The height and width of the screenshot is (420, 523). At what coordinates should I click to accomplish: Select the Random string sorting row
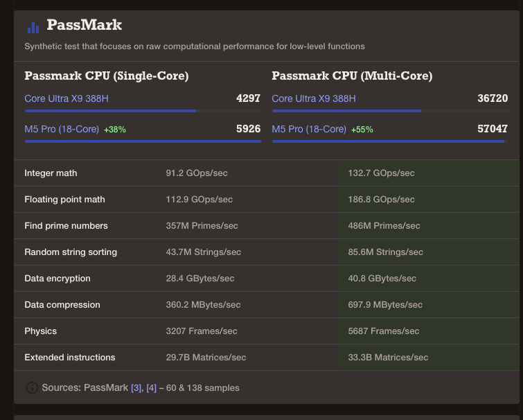[267, 252]
